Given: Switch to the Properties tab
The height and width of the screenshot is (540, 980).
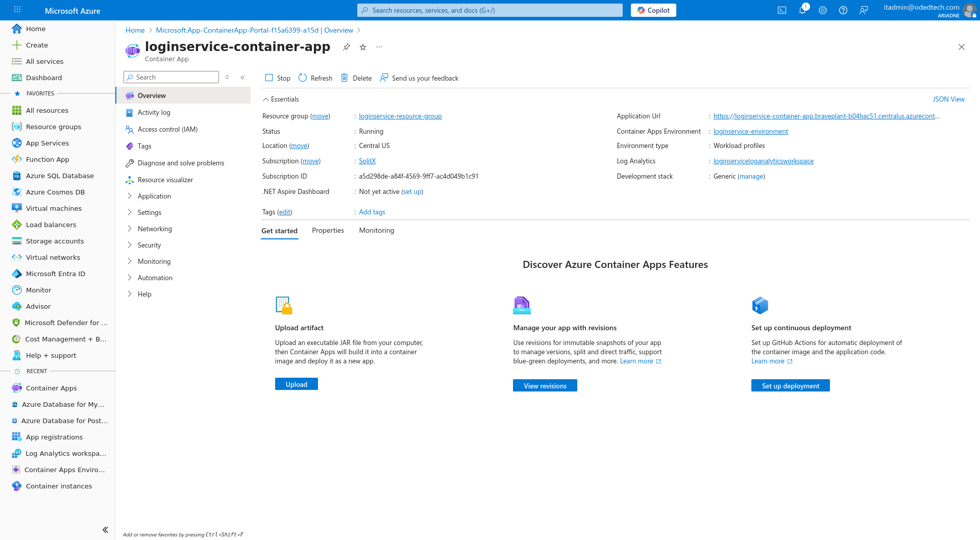Looking at the screenshot, I should pyautogui.click(x=328, y=230).
